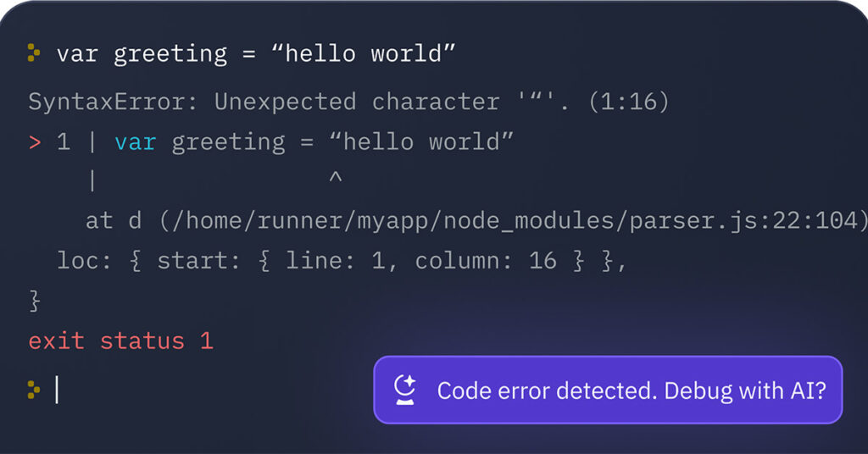Screen dimensions: 868x454
Task: Click the closing brace below the loc line
Action: (x=35, y=300)
